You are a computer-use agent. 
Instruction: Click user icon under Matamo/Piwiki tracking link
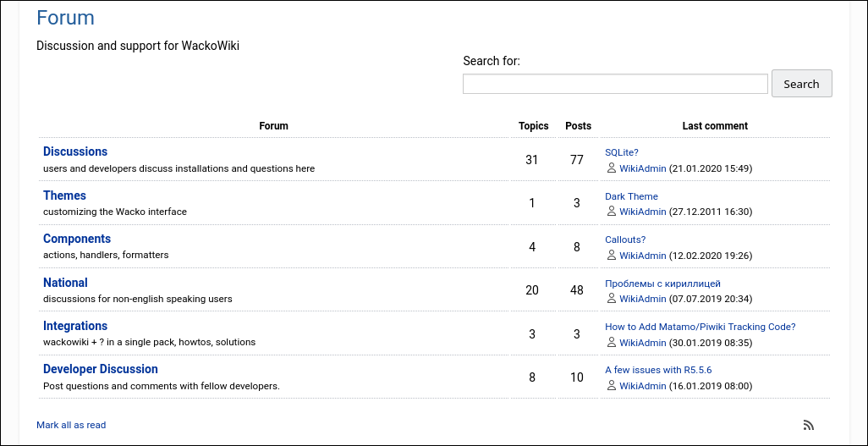612,343
